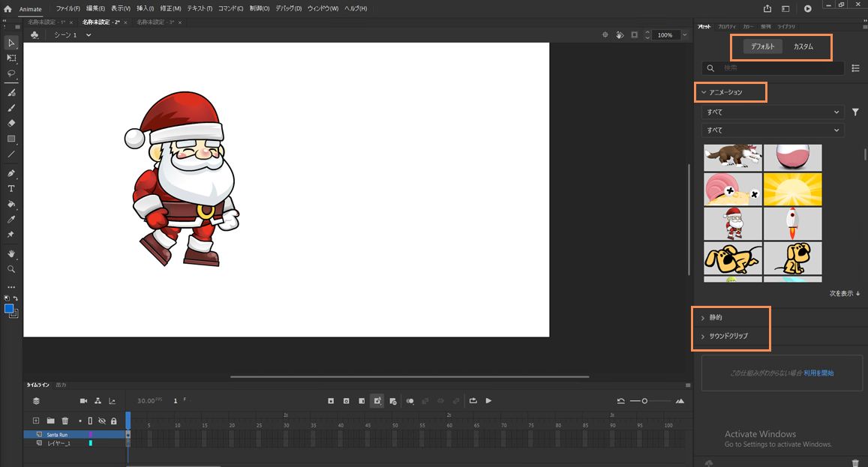
Task: Select the Zoom magnifier tool
Action: [x=11, y=269]
